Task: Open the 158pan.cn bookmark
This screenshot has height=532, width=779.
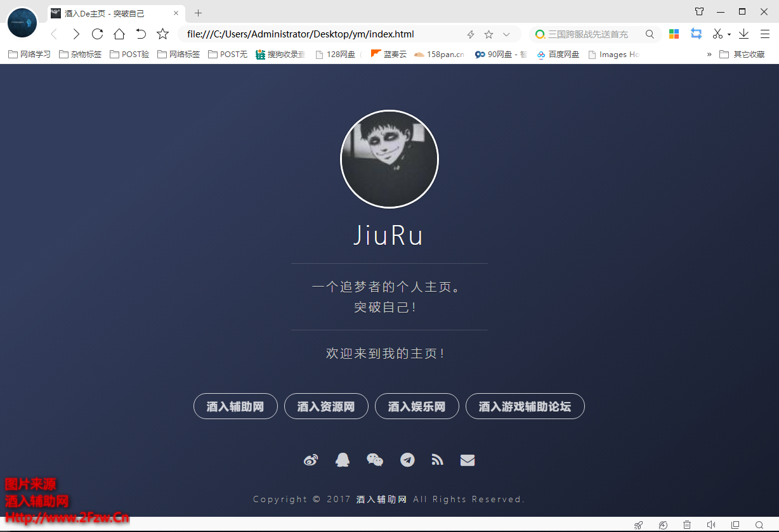Action: (x=439, y=55)
